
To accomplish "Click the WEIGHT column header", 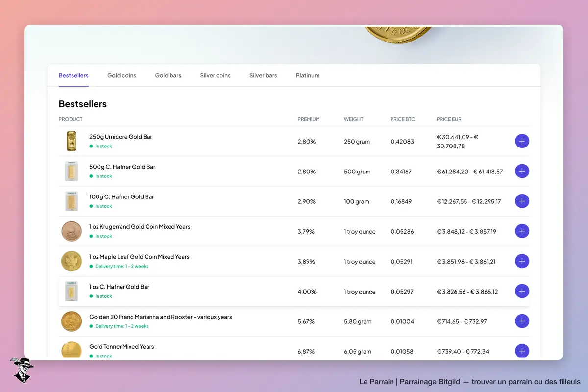I will tap(354, 119).
